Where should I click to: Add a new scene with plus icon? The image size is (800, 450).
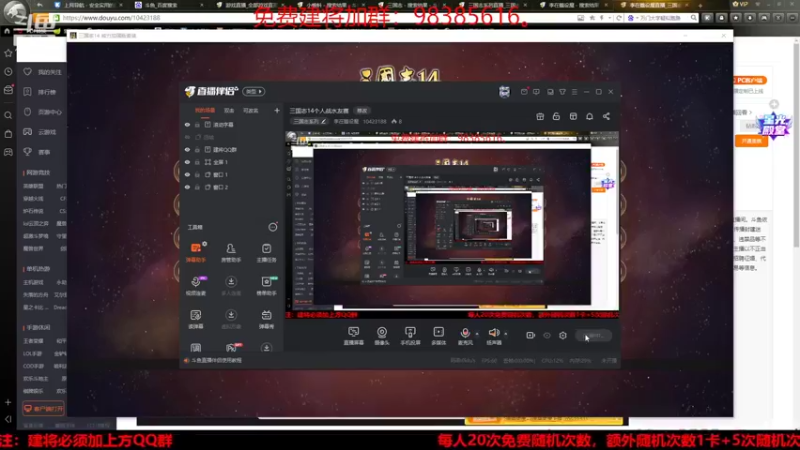[x=277, y=110]
